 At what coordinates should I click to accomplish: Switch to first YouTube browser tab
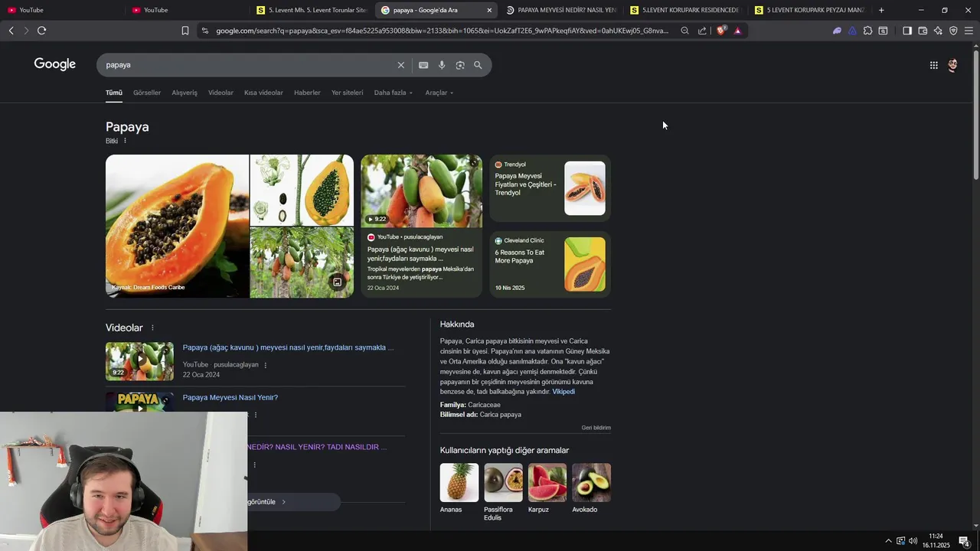(61, 10)
